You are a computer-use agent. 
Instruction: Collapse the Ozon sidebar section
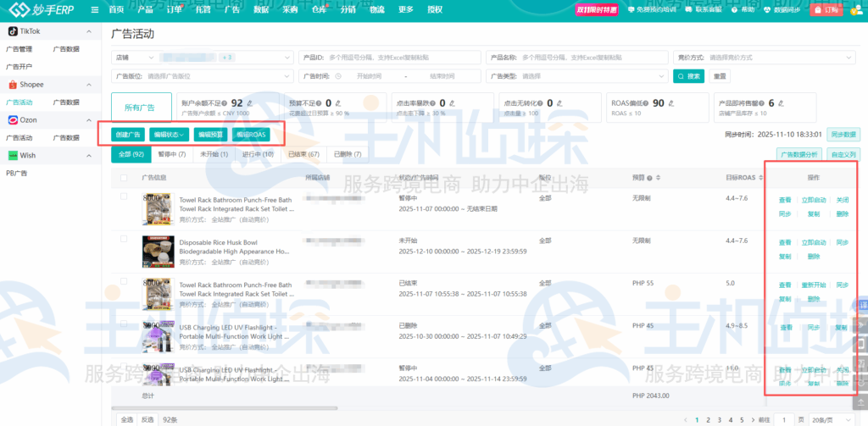point(89,120)
